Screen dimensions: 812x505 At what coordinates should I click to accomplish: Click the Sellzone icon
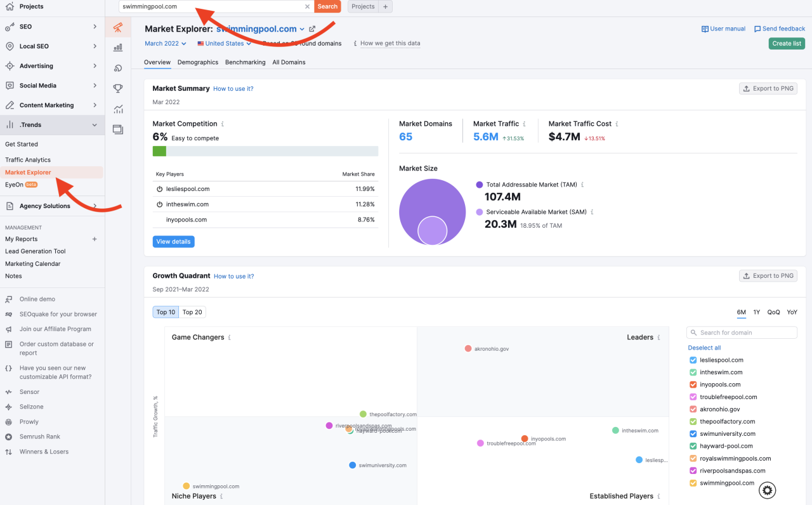pyautogui.click(x=9, y=407)
